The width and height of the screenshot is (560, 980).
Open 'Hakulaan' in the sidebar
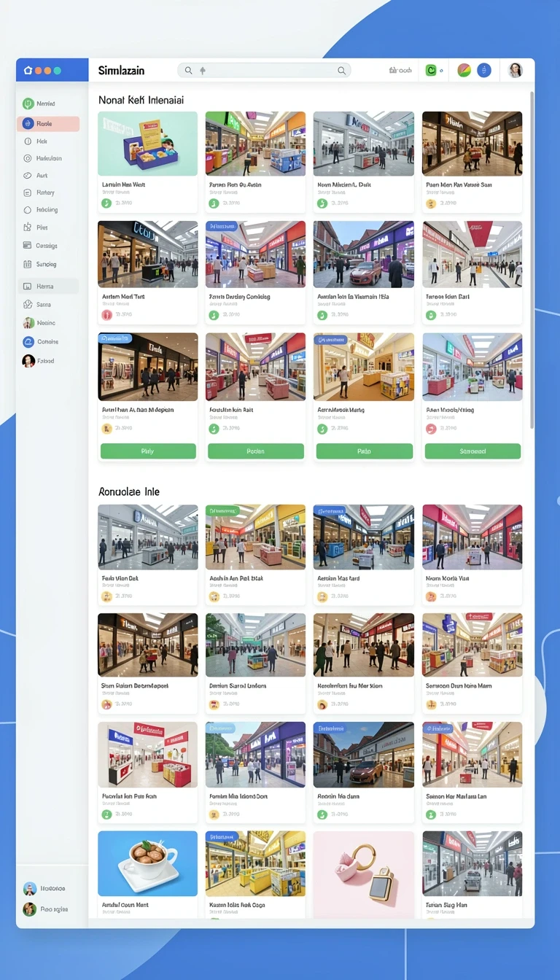coord(48,158)
